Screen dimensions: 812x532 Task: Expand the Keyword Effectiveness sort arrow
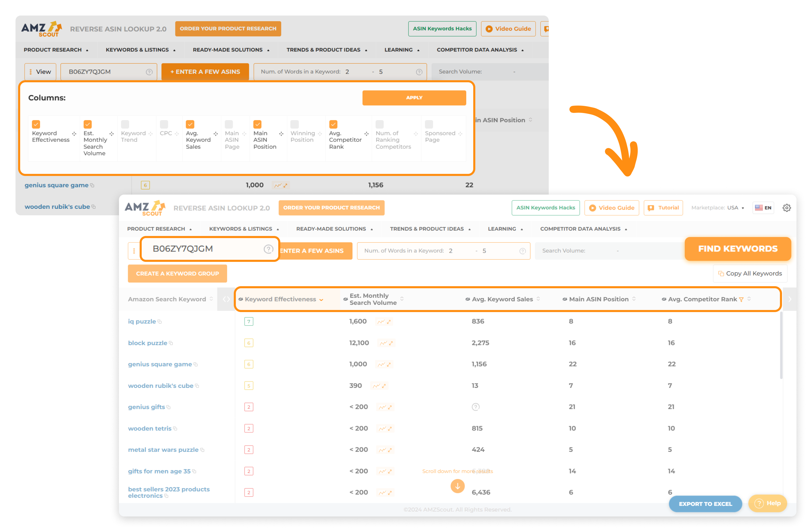(321, 300)
